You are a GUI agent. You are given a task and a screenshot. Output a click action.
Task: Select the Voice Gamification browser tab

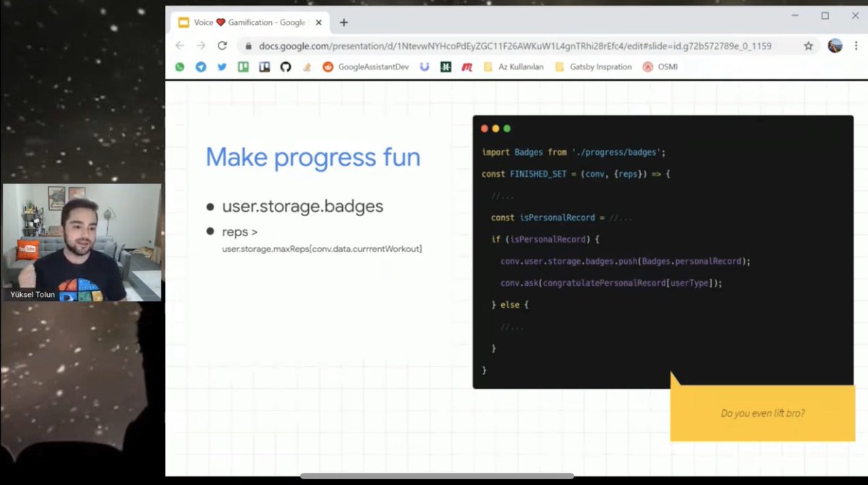point(249,22)
